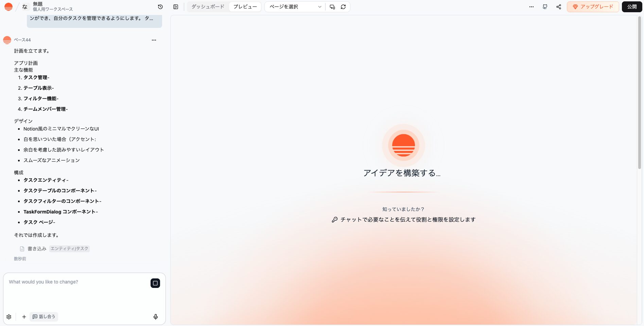Open the top bar more options menu
Image resolution: width=644 pixels, height=326 pixels.
tap(532, 7)
